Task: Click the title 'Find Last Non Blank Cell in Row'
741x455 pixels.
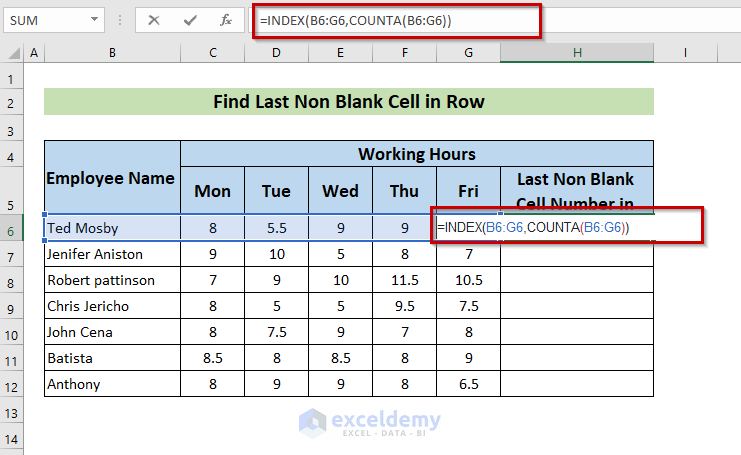Action: pos(349,102)
